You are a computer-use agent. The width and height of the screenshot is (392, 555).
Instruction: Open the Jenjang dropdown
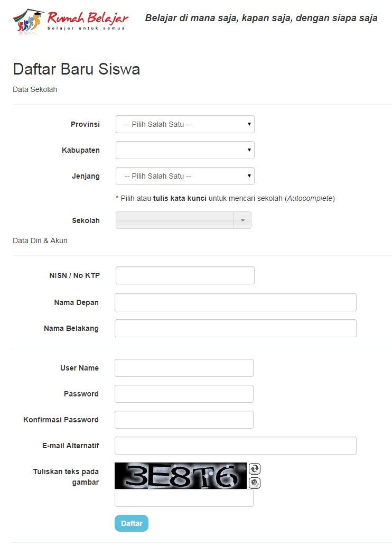click(185, 176)
